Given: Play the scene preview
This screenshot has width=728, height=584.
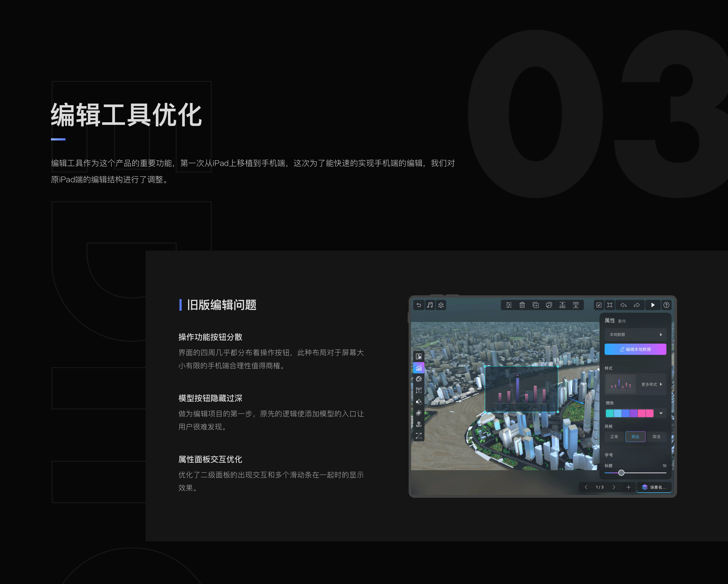Looking at the screenshot, I should 653,305.
